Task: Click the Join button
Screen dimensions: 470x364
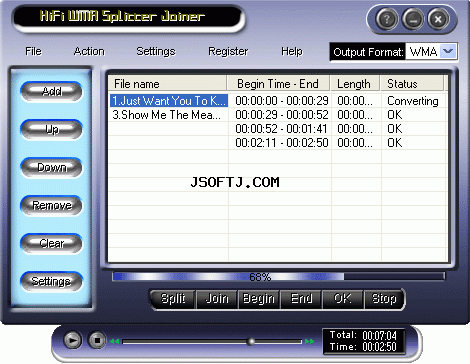Action: point(217,299)
